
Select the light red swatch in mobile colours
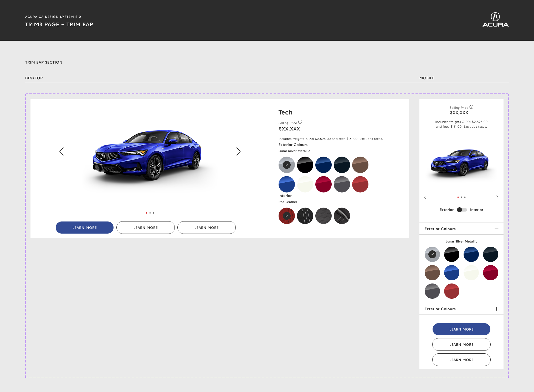pos(452,291)
